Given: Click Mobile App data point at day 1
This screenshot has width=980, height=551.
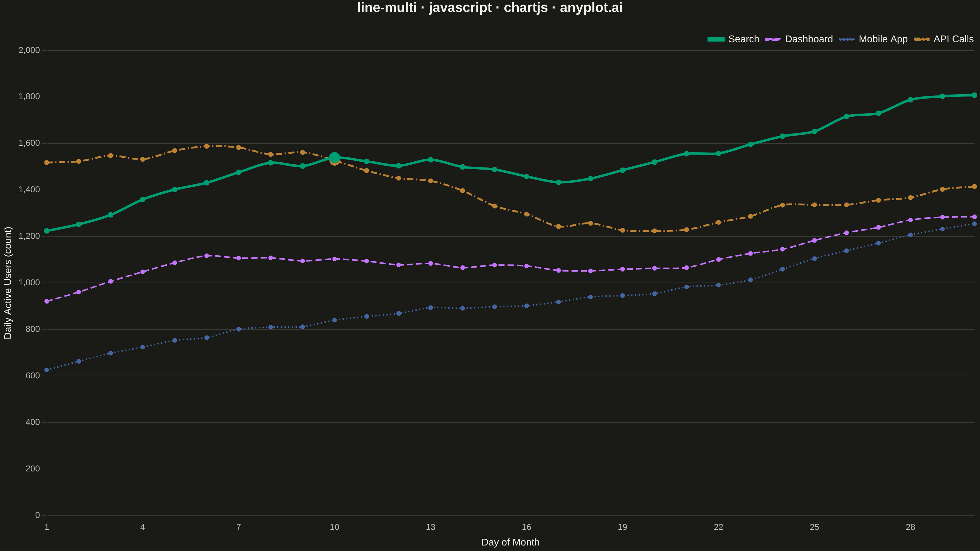Looking at the screenshot, I should (47, 370).
